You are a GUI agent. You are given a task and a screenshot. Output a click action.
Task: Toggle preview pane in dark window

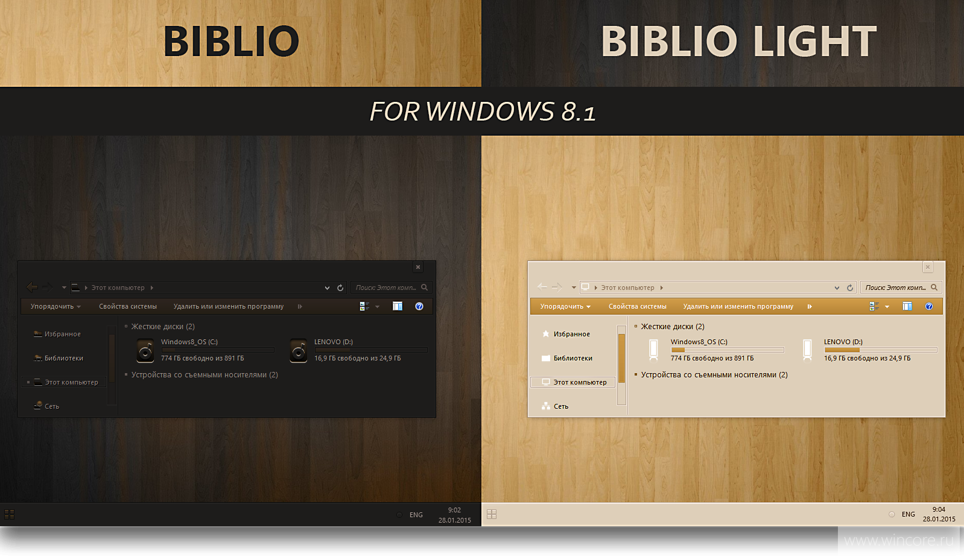[x=398, y=306]
